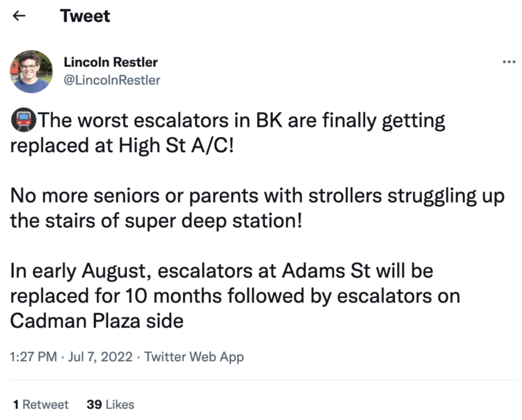
Task: Click the Lincoln Restler display name
Action: (110, 62)
